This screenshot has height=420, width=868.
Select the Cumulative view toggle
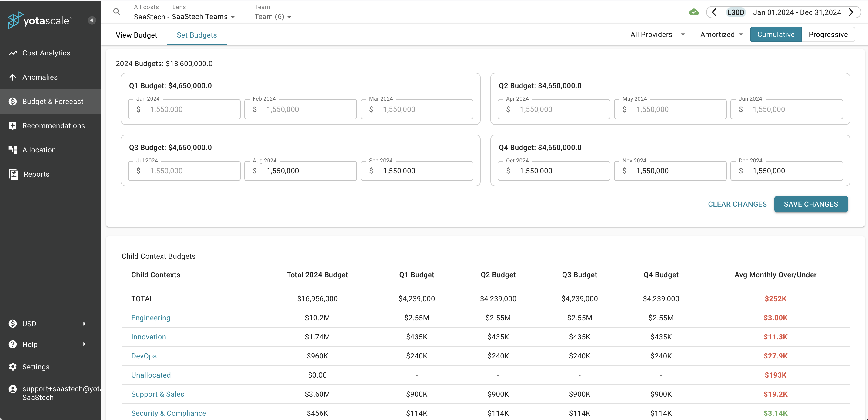(x=776, y=34)
